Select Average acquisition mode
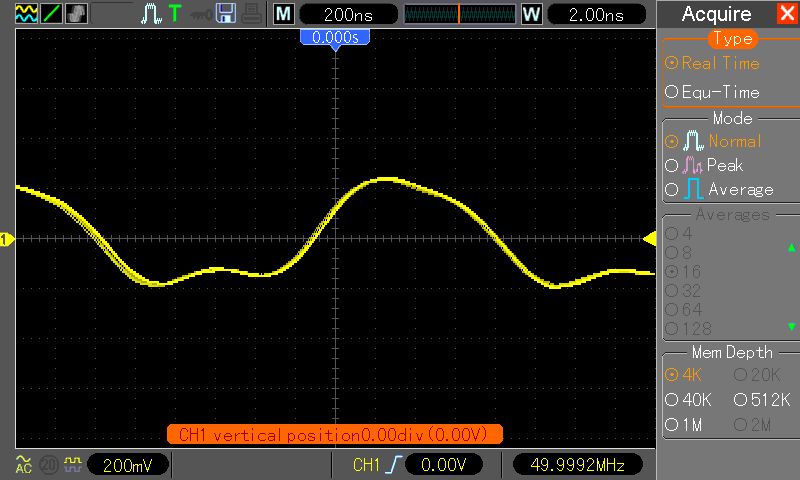The height and width of the screenshot is (480, 800). click(x=719, y=189)
